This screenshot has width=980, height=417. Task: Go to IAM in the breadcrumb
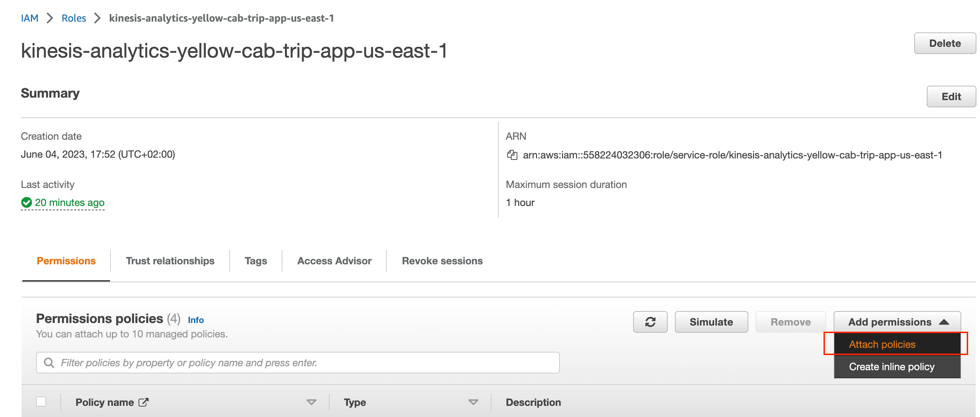(30, 18)
